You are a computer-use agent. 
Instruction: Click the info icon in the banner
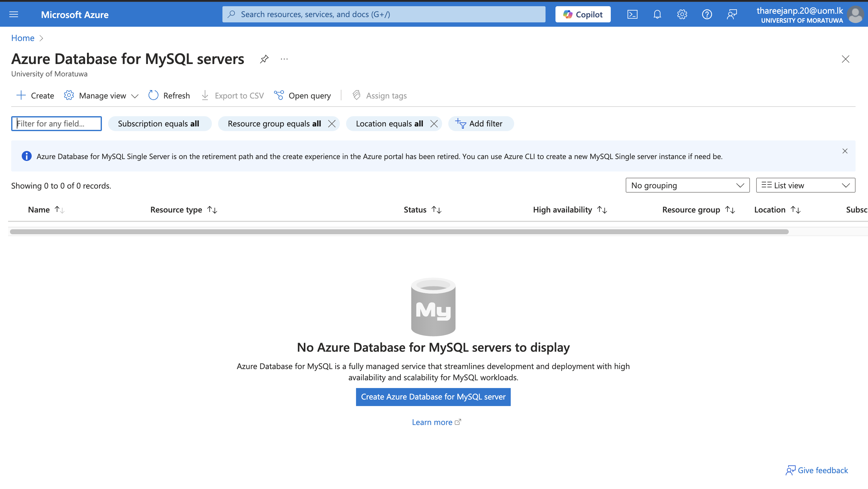click(27, 156)
